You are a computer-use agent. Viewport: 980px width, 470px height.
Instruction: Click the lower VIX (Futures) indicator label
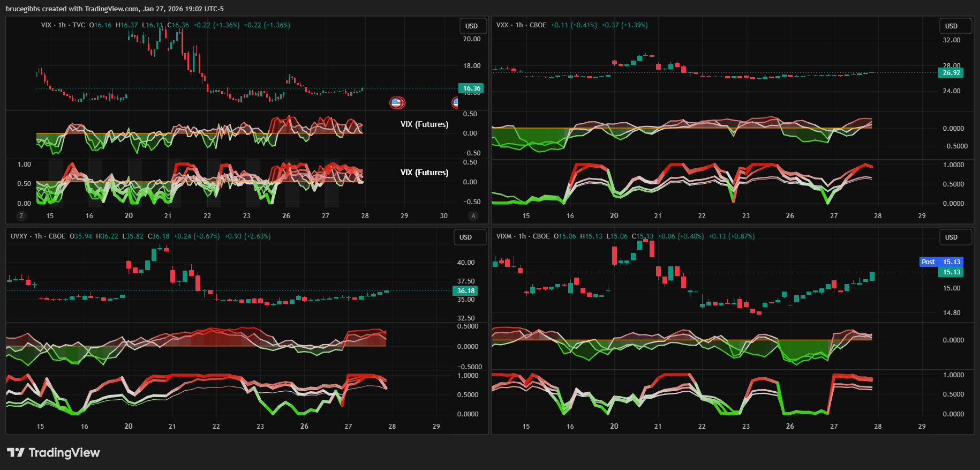tap(424, 173)
